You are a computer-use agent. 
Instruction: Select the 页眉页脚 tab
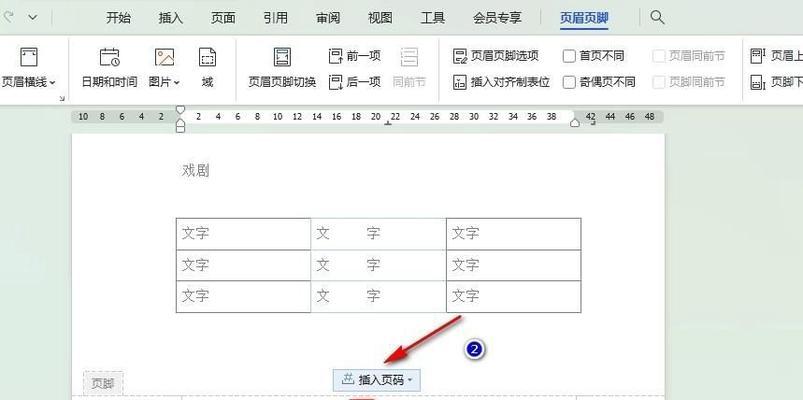(x=584, y=18)
